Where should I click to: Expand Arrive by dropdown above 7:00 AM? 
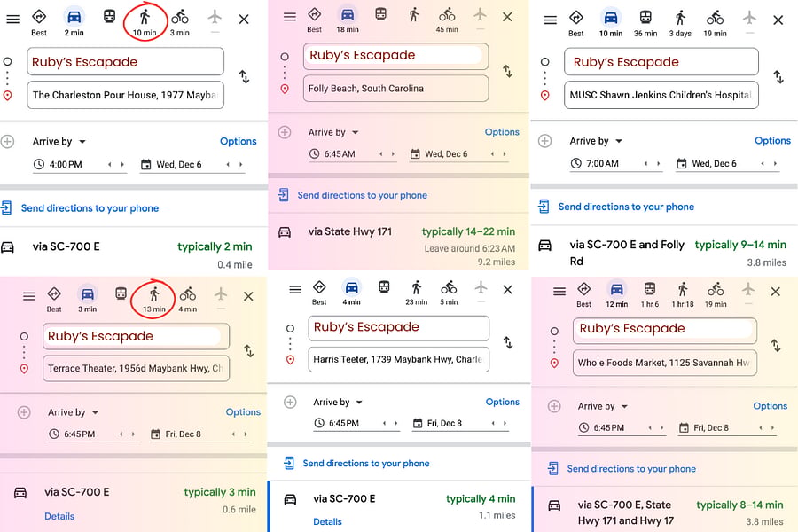[x=596, y=141]
